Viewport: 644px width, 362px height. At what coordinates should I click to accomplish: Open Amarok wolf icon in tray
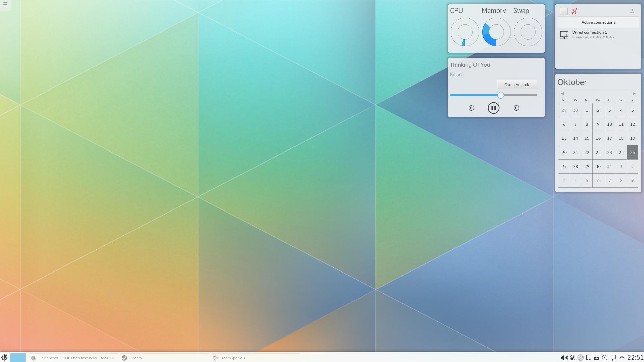click(573, 358)
